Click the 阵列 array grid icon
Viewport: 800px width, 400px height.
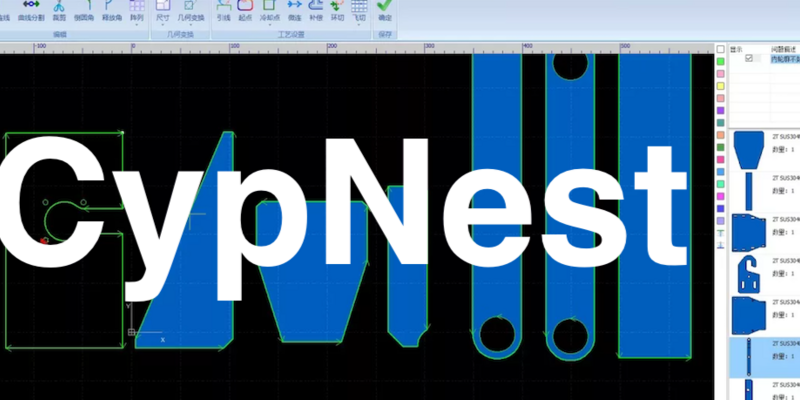tap(137, 6)
